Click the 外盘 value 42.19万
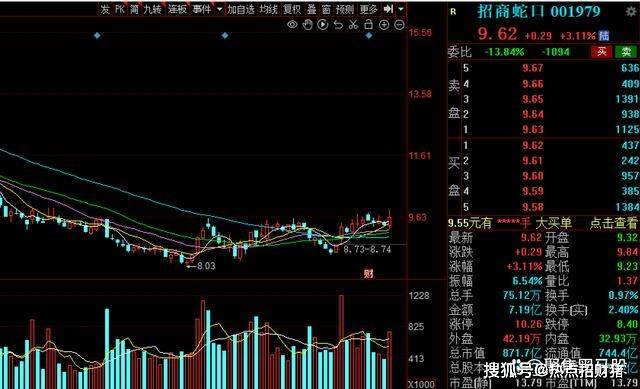Viewport: 640px width, 389px height. (522, 338)
